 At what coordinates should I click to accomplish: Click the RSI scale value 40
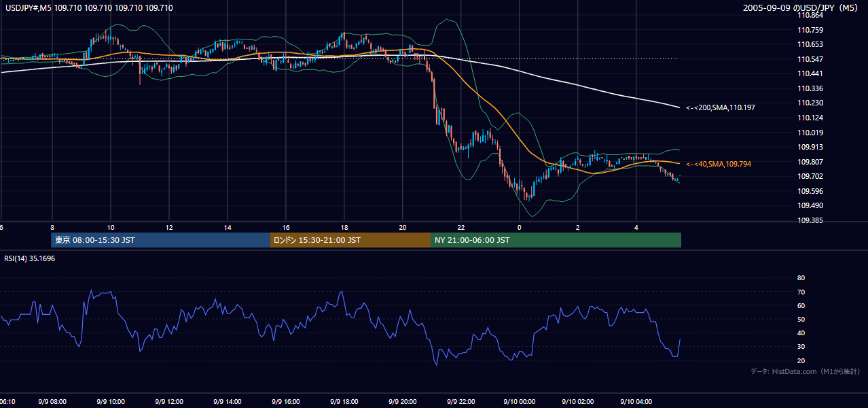pos(801,333)
